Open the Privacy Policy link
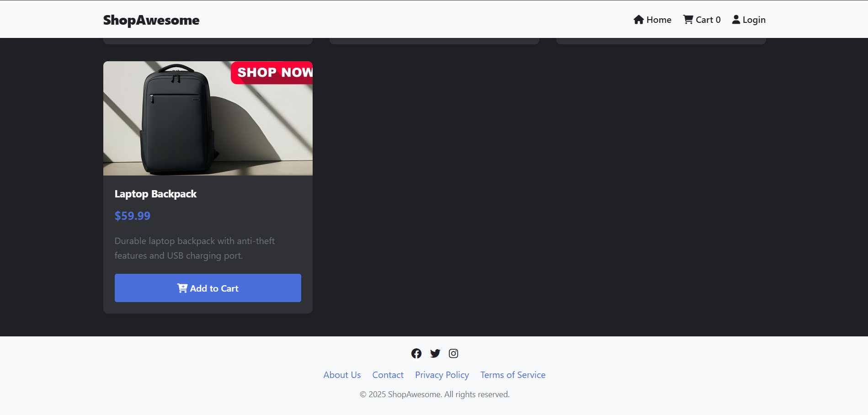868x415 pixels. coord(442,375)
